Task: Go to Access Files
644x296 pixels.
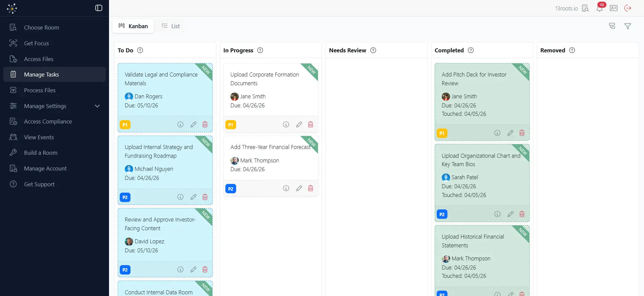Action: [54, 59]
